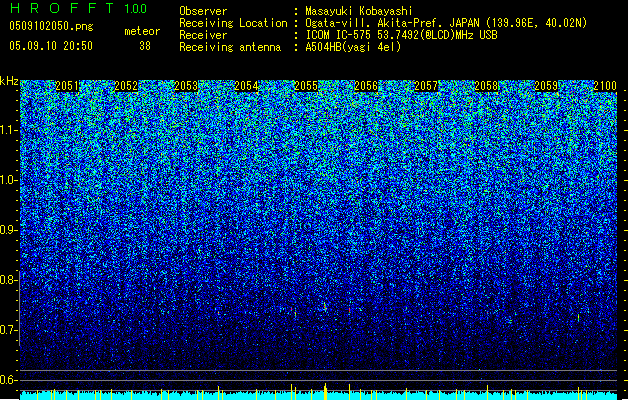Screen dimensions: 629x400
Task: Click the HROFFT 1.0.0 title text
Action: [x=78, y=8]
